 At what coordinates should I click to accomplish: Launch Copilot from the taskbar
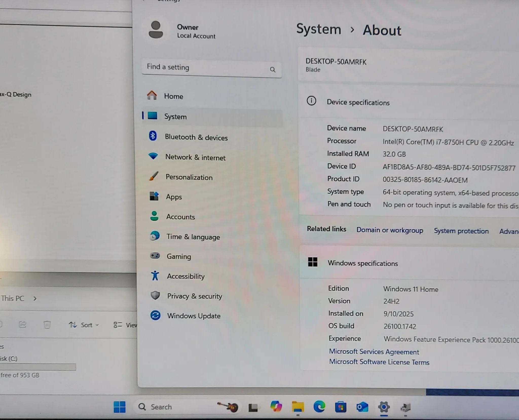(276, 407)
